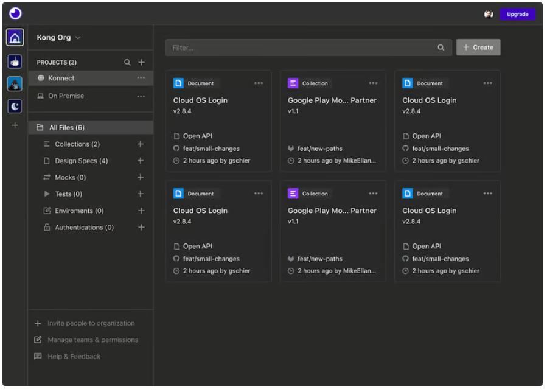Screen dimensions: 547x392
Task: Click the user avatar beside Upgrade
Action: click(x=488, y=14)
